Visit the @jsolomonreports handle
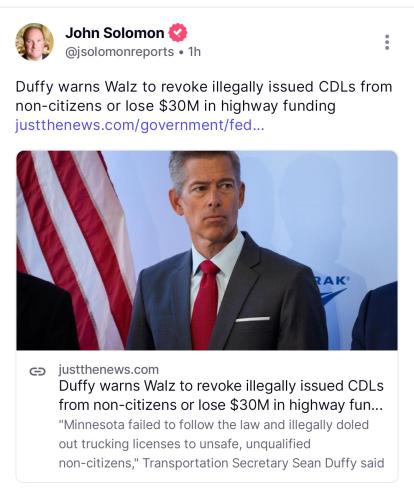Image resolution: width=414 pixels, height=500 pixels. (119, 52)
